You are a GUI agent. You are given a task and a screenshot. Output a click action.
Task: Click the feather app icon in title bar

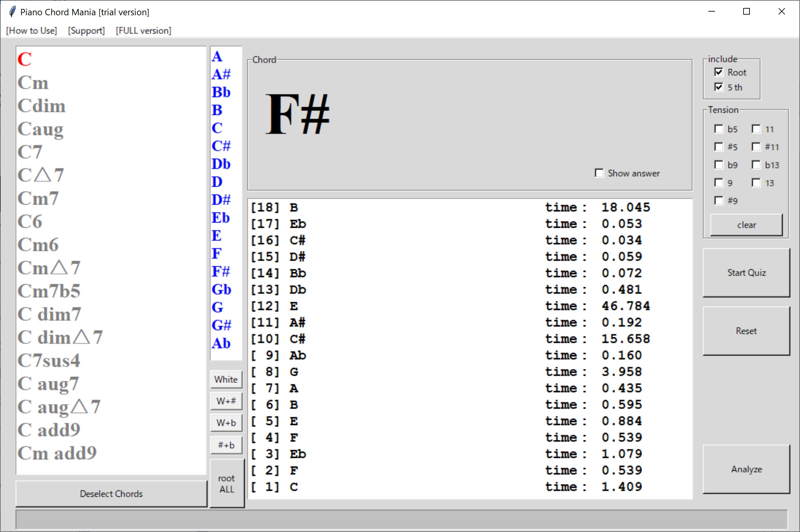click(12, 12)
